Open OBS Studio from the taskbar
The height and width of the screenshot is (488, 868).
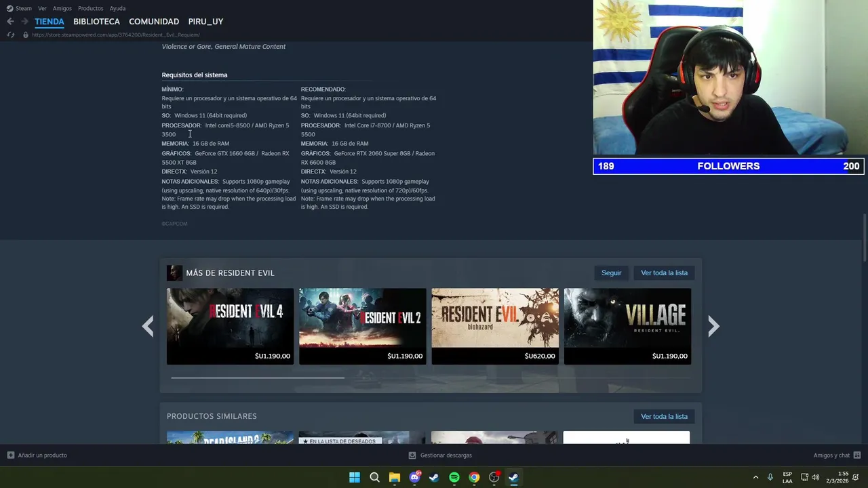click(x=494, y=477)
